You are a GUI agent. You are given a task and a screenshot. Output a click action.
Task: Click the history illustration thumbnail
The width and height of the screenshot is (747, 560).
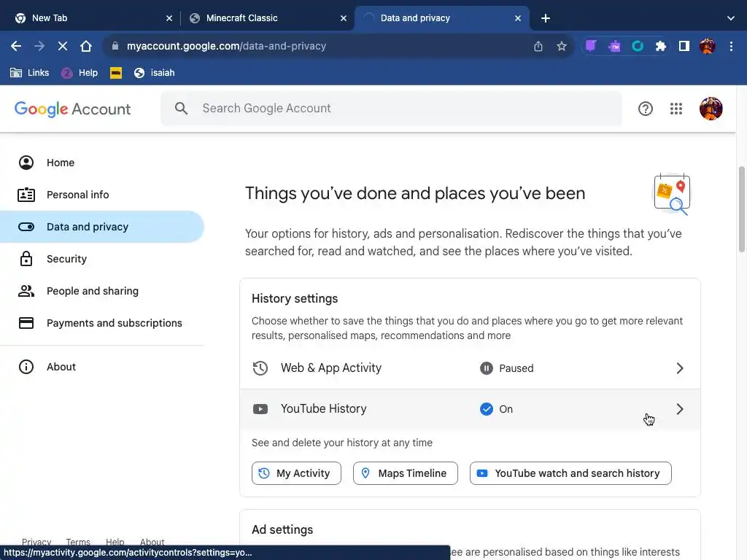coord(672,194)
